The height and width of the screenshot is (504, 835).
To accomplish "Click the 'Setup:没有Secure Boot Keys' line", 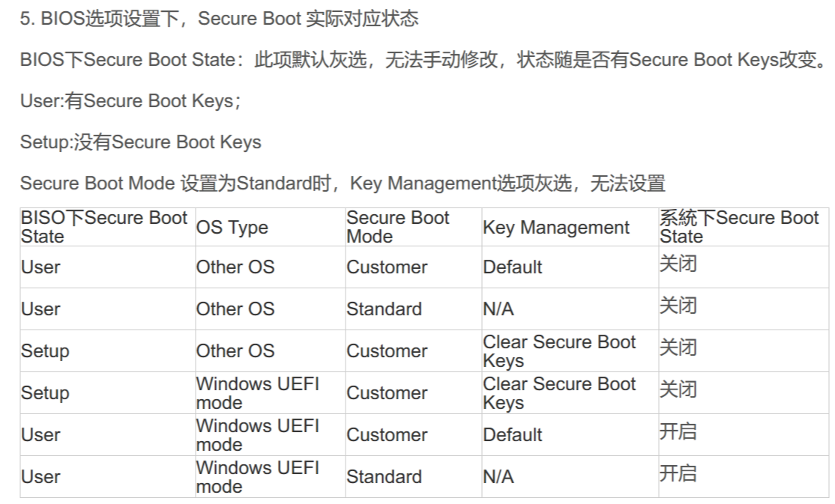I will click(141, 142).
